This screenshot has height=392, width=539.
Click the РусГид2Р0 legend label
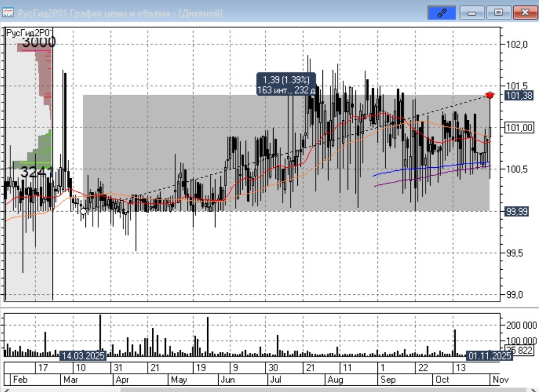[29, 32]
